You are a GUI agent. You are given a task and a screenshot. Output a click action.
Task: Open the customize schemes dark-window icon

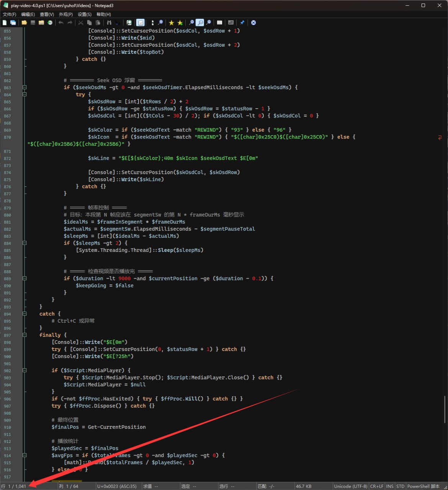coord(231,23)
